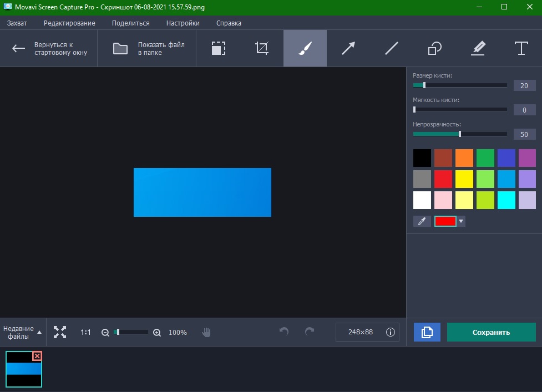
Task: Click the brush size value field 20
Action: click(x=524, y=85)
